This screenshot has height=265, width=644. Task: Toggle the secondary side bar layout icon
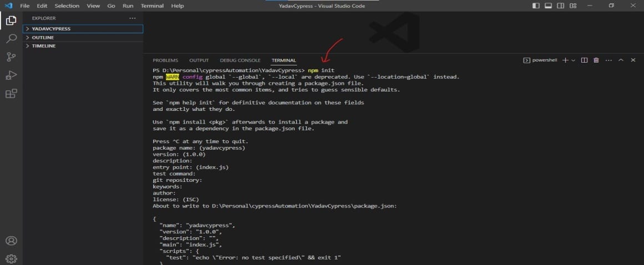(560, 6)
